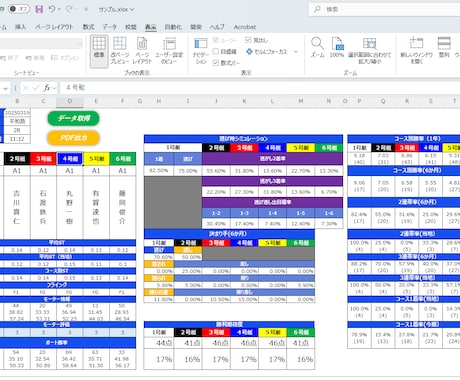Switch to 改ページプレビュー view

pos(119,51)
